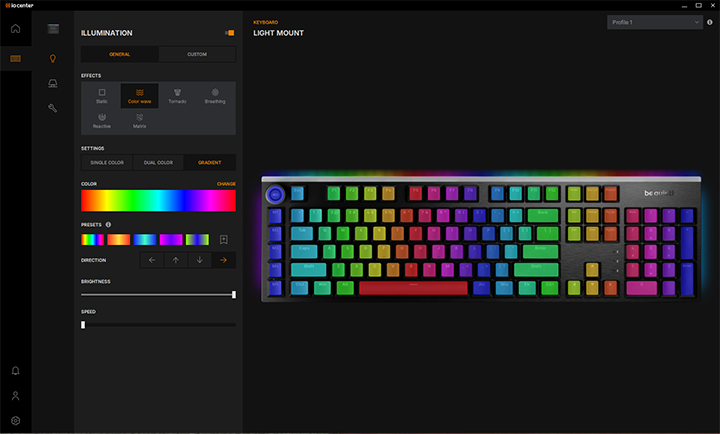Image resolution: width=720 pixels, height=434 pixels.
Task: Open the wrench settings section
Action: (x=53, y=108)
